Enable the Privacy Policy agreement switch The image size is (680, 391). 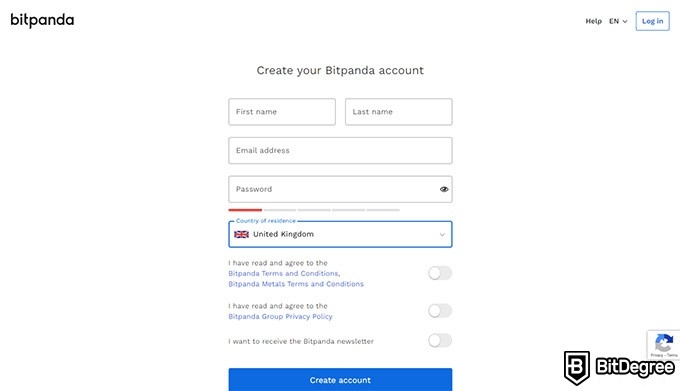(x=440, y=311)
